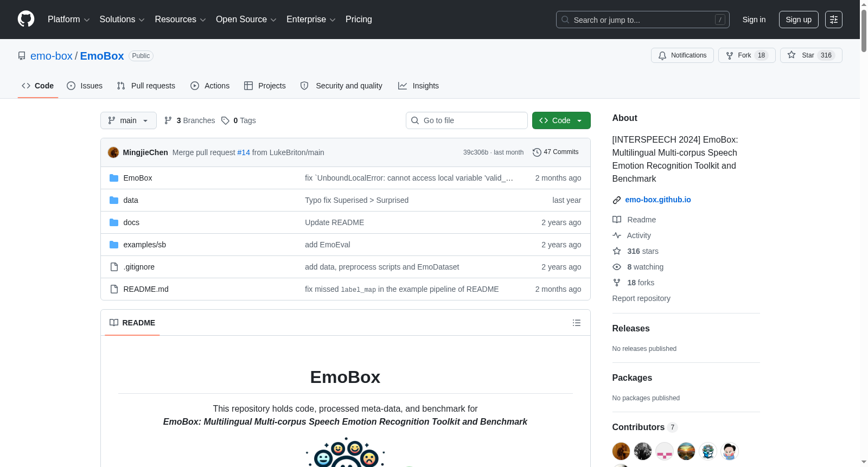Image resolution: width=868 pixels, height=467 pixels.
Task: Open the 47 Commits history link
Action: click(x=556, y=152)
